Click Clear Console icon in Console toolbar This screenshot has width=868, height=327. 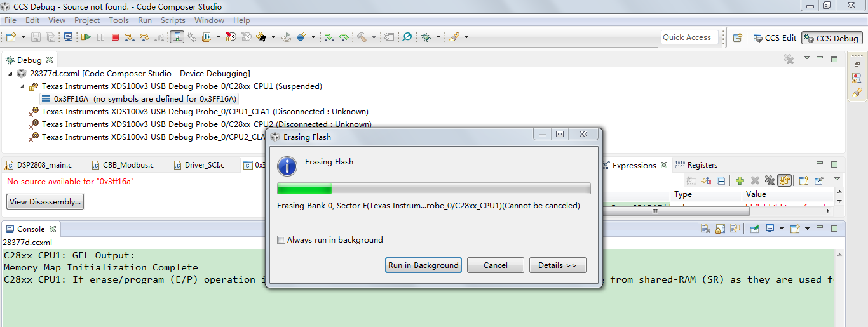click(x=705, y=229)
